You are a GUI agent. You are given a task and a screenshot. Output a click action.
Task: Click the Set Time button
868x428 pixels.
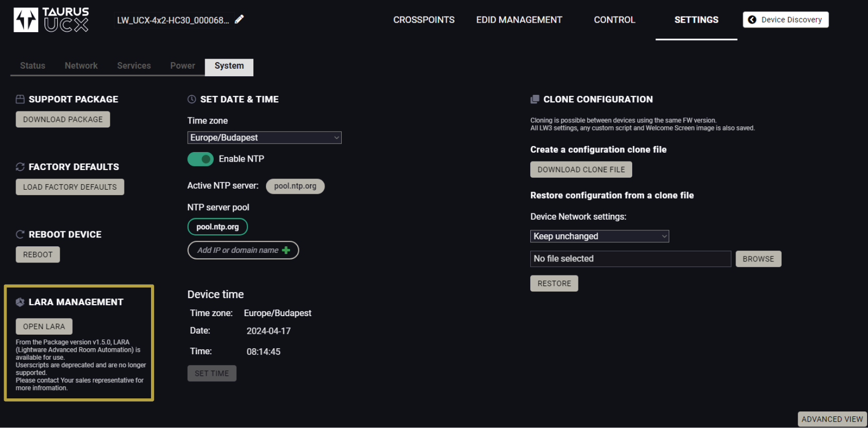[x=212, y=373]
